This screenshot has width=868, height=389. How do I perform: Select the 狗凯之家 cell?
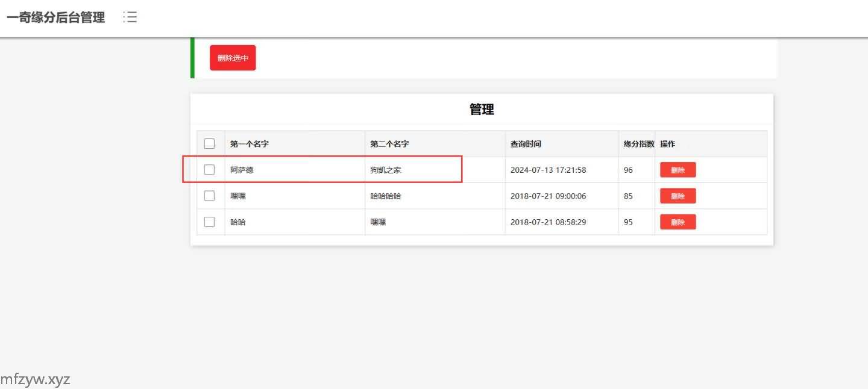[x=386, y=170]
